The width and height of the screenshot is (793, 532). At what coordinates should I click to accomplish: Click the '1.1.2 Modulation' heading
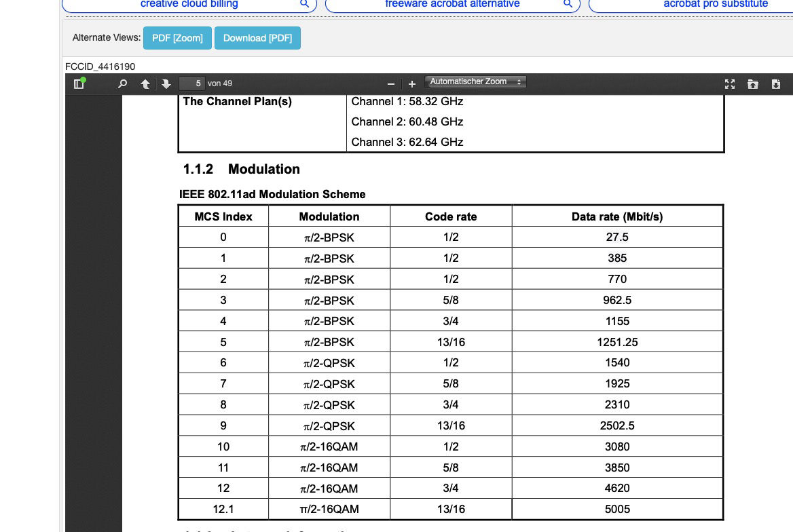(x=241, y=169)
